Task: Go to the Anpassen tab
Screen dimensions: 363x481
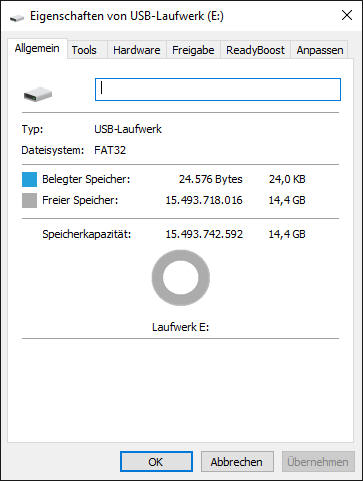Action: [x=320, y=50]
